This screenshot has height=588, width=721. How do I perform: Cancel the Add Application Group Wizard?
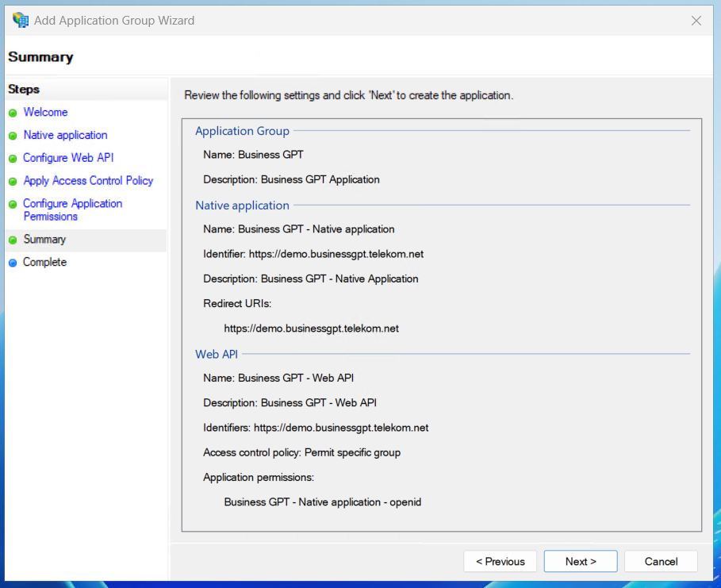[661, 561]
